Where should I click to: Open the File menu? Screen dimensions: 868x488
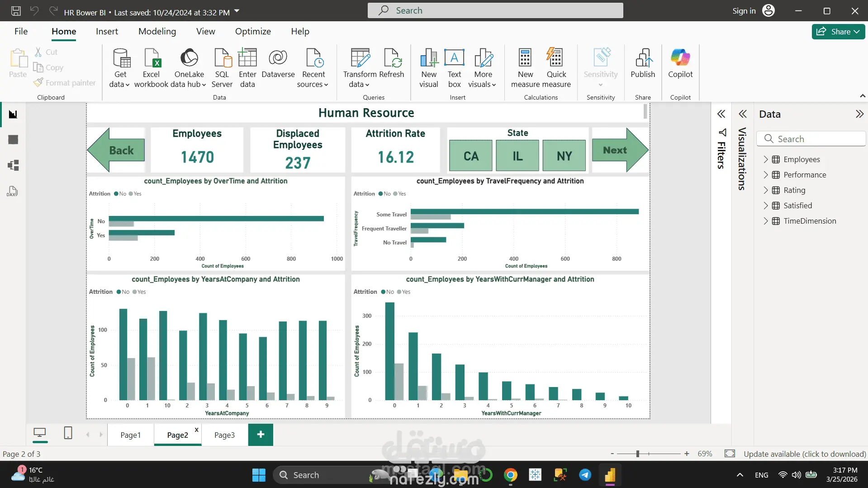pos(21,31)
